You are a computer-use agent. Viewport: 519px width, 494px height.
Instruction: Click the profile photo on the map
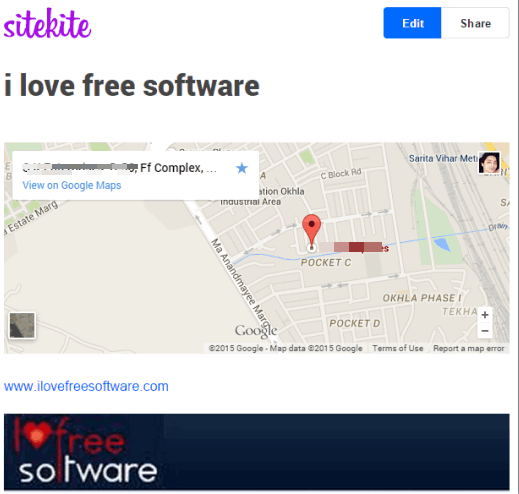(489, 163)
